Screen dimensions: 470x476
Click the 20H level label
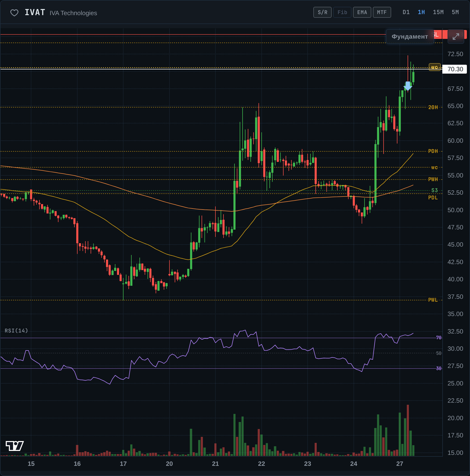(x=433, y=107)
